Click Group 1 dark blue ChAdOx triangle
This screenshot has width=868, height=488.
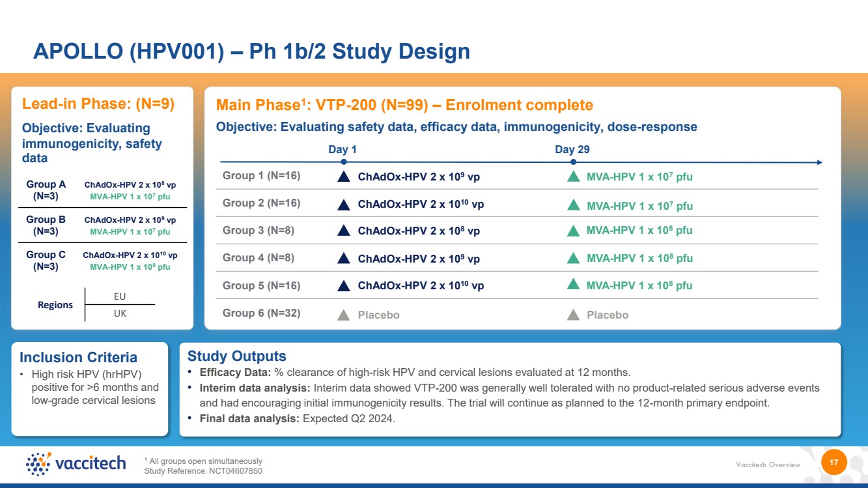pos(344,176)
